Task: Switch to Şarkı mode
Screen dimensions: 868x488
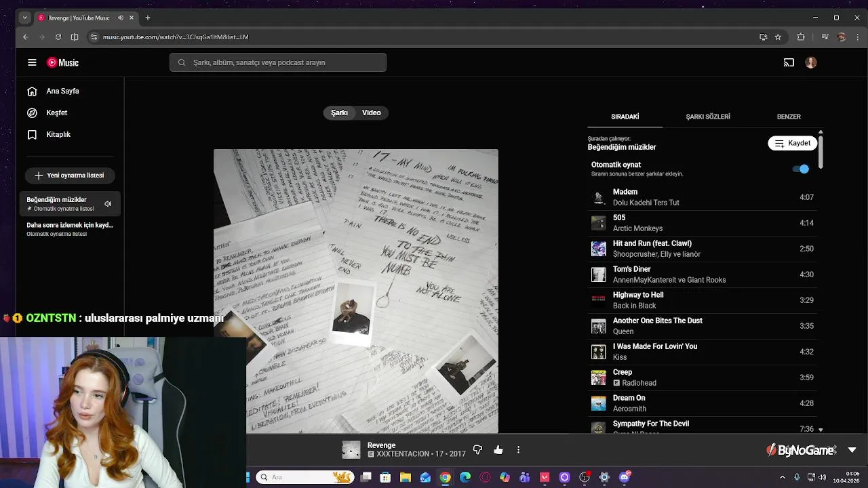Action: (x=339, y=113)
